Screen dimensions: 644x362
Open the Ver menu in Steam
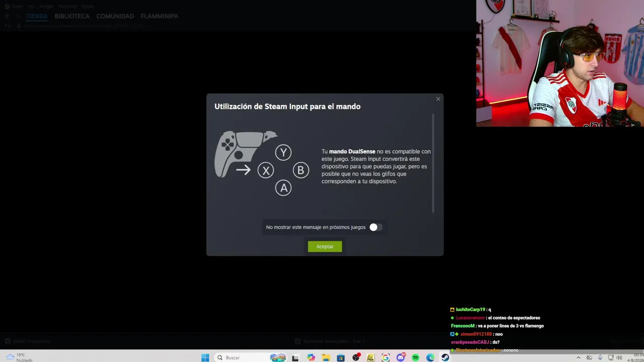[31, 7]
